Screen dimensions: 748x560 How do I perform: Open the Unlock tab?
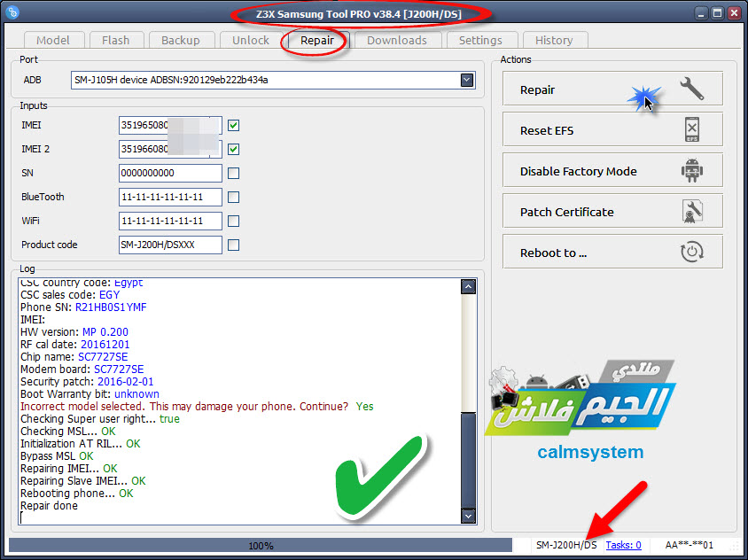coord(251,41)
